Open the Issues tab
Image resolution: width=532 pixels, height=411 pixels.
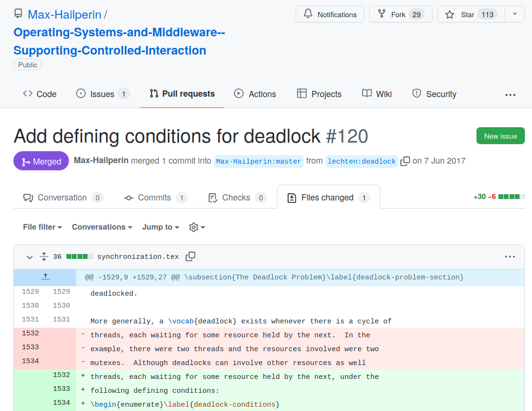(x=102, y=94)
